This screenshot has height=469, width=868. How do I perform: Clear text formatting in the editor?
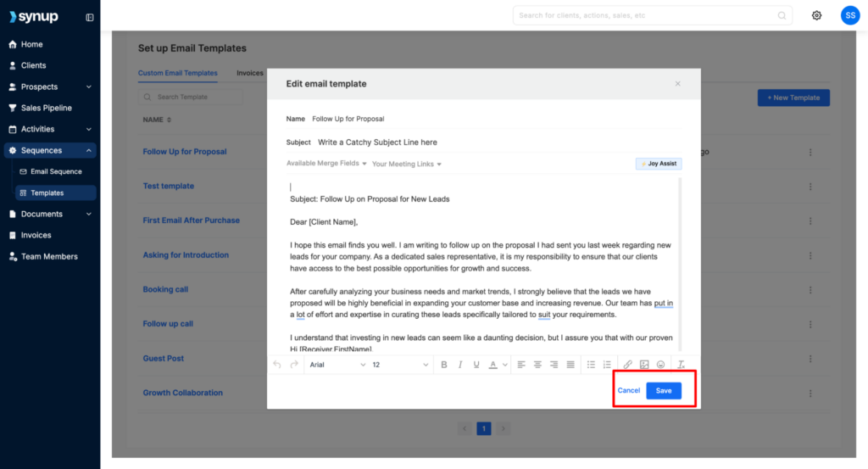(x=681, y=365)
